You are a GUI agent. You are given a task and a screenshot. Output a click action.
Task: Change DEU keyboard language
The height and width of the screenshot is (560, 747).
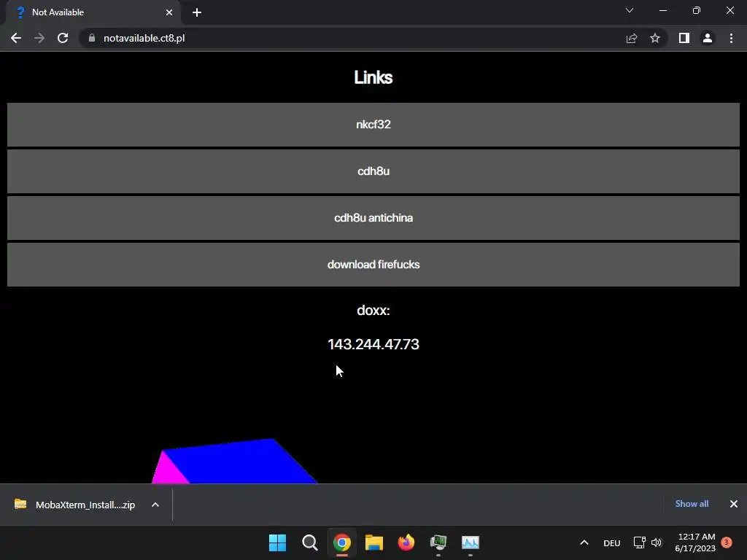(x=612, y=543)
